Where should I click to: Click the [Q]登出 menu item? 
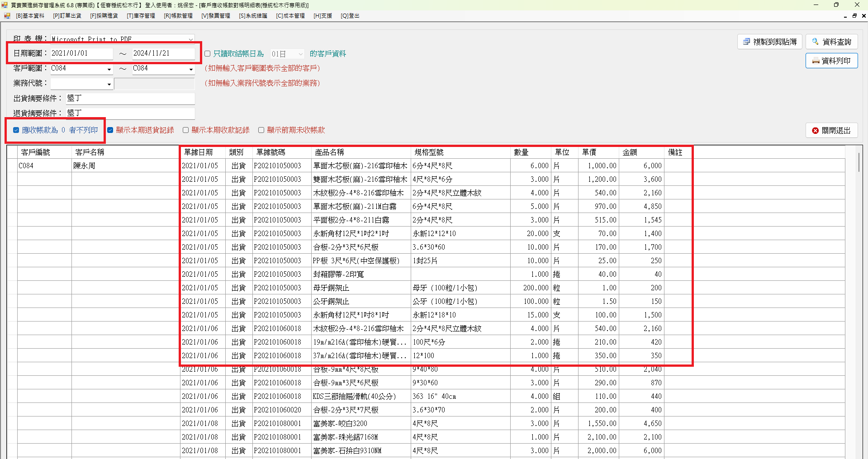point(350,16)
